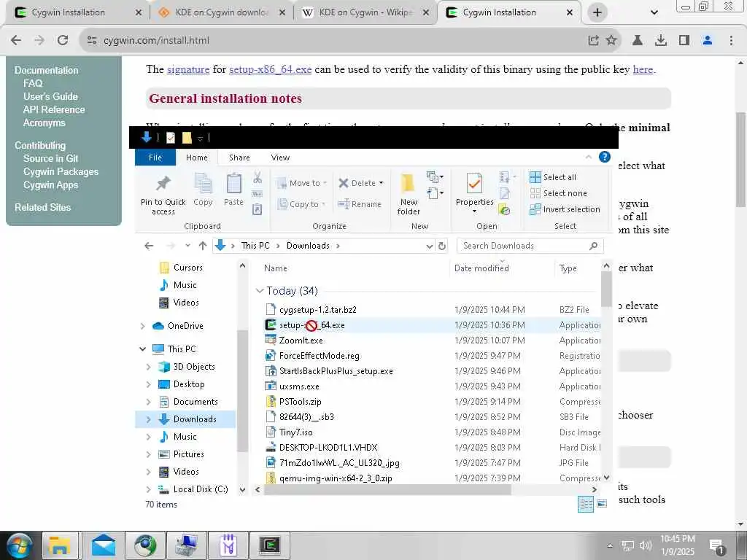Image resolution: width=747 pixels, height=560 pixels.
Task: Click the Refresh icon beside address bar
Action: pos(442,246)
